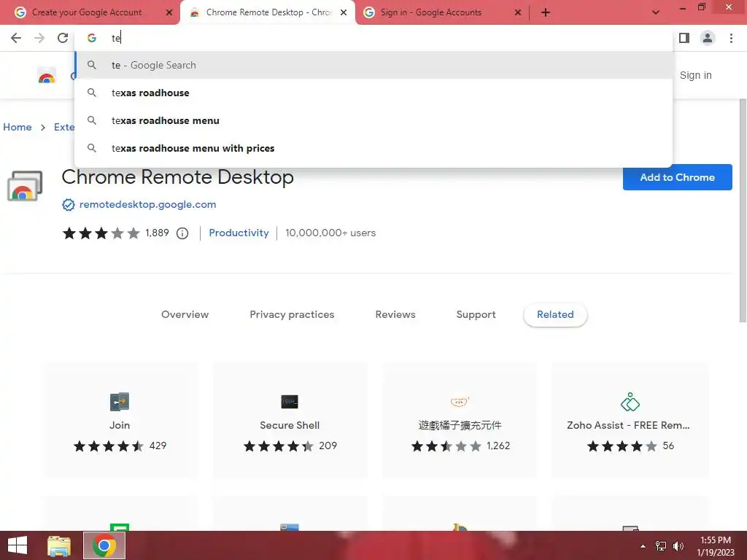This screenshot has width=747, height=560.
Task: Click the Chrome taskbar icon
Action: 104,545
